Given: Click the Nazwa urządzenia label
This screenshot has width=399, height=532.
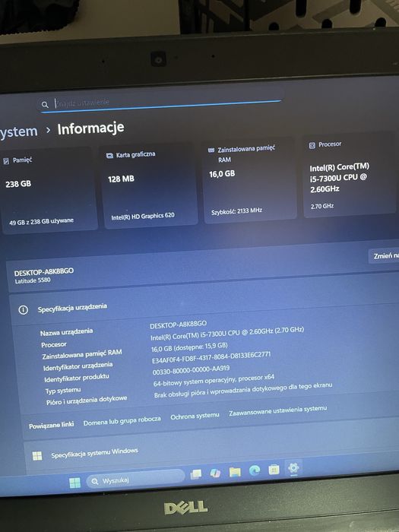Looking at the screenshot, I should coord(67,332).
